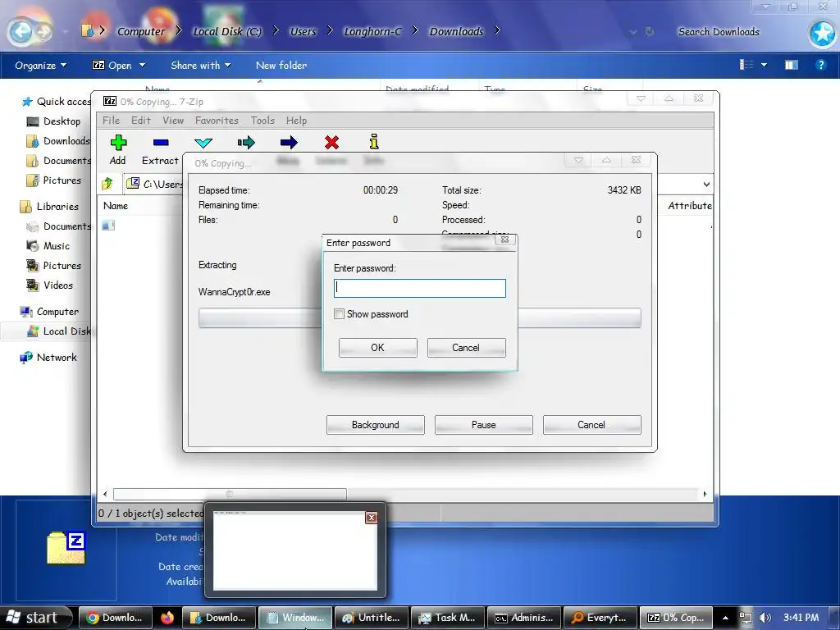Click the Background button in copying dialog
Viewport: 840px width, 630px height.
[x=376, y=425]
